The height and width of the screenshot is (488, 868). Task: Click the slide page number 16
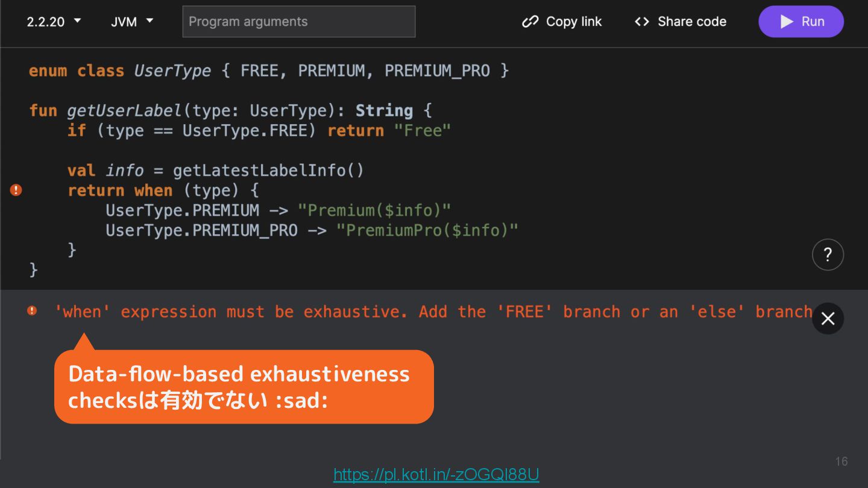coord(841,461)
